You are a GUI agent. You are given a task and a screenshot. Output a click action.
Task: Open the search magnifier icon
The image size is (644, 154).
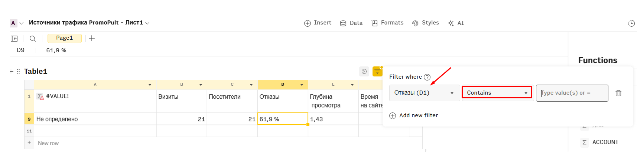pos(33,39)
